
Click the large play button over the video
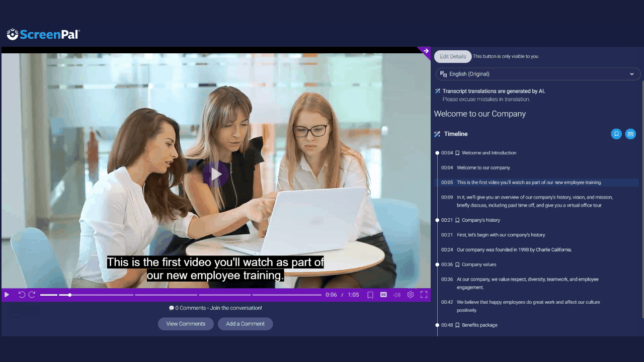point(216,174)
